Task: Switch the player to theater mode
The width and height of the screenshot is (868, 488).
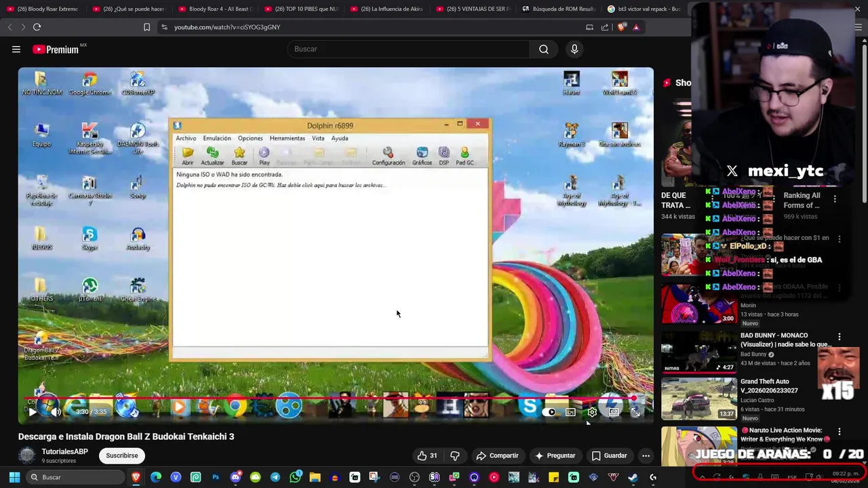Action: pyautogui.click(x=614, y=412)
